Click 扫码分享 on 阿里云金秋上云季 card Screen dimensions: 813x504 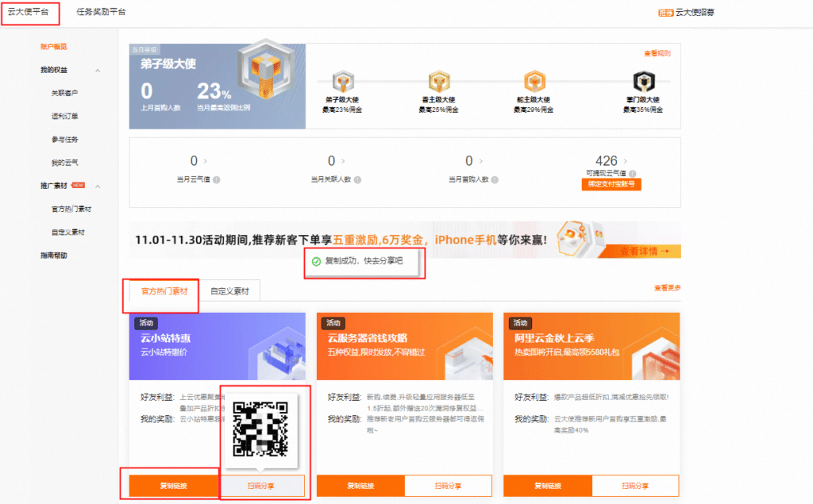635,486
